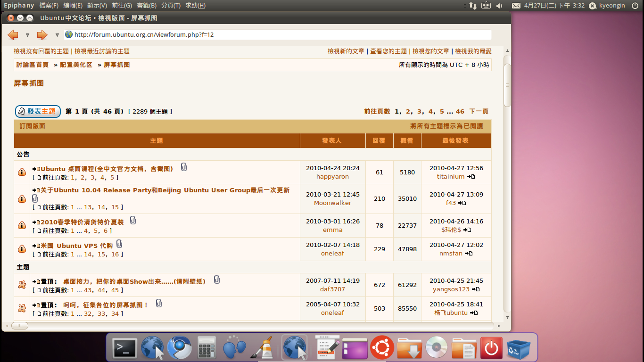Open the 書籤(B) menu
The height and width of the screenshot is (362, 644).
pos(147,6)
